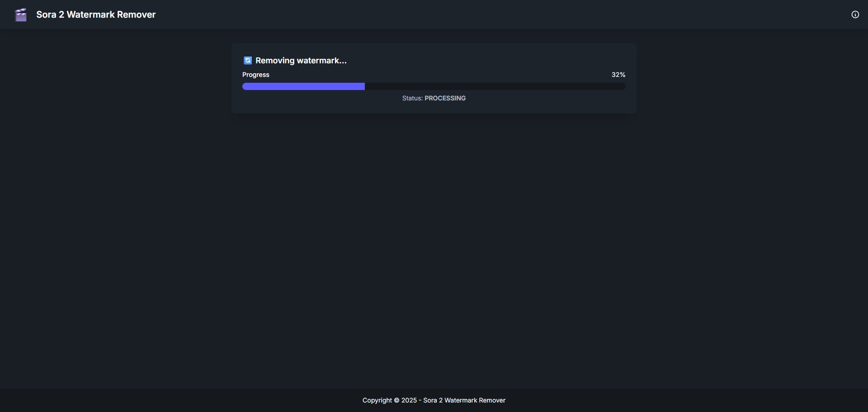This screenshot has height=412, width=868.
Task: Click the PROCESSING status value
Action: [445, 98]
